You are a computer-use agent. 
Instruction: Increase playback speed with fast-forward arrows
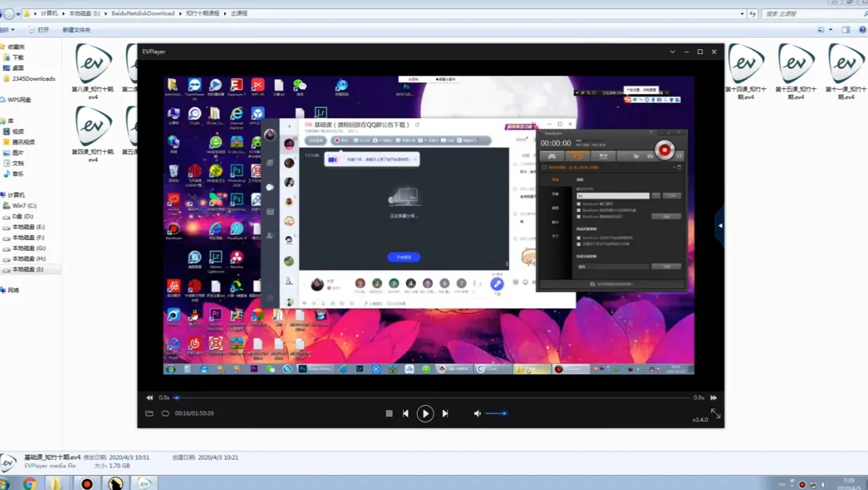click(x=714, y=397)
